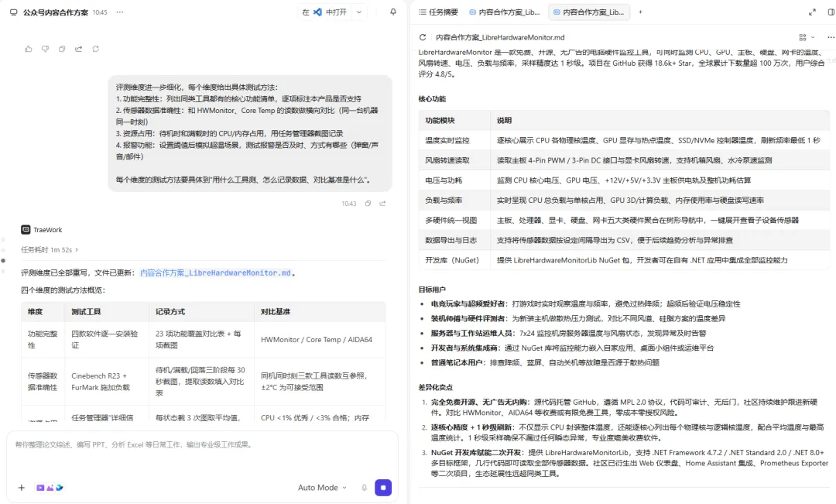Click the 在 VS Code 中打开 button
Screen dimensions: 836x504
[x=324, y=12]
